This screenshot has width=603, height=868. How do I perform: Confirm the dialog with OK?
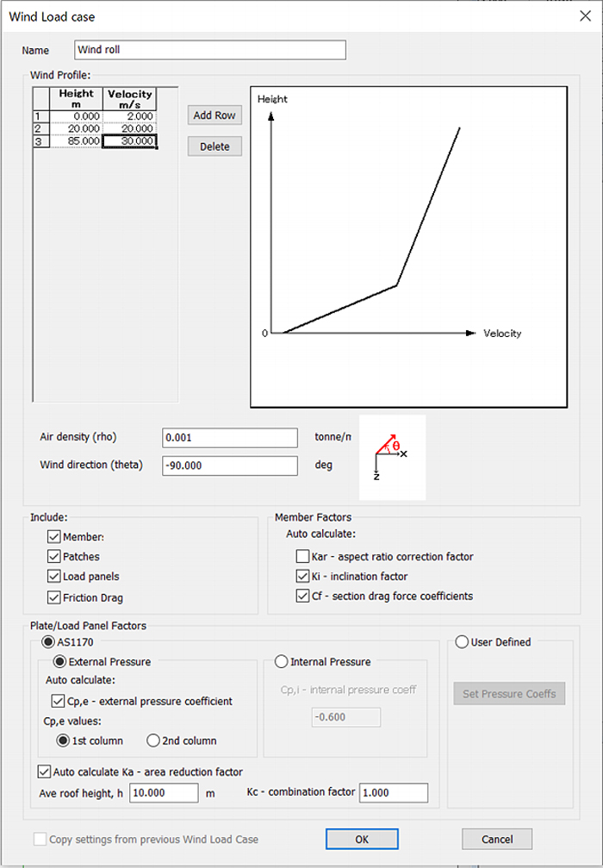coord(362,840)
